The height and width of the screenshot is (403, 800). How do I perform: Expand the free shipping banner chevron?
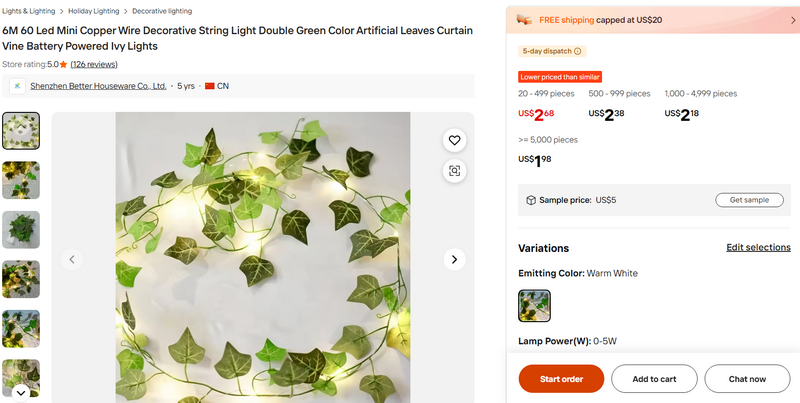(793, 20)
